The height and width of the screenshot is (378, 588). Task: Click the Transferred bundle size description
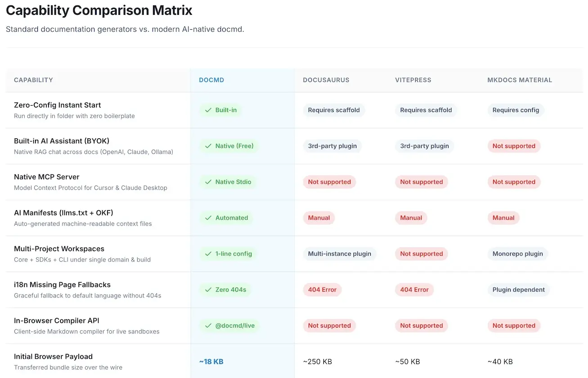[x=68, y=368]
